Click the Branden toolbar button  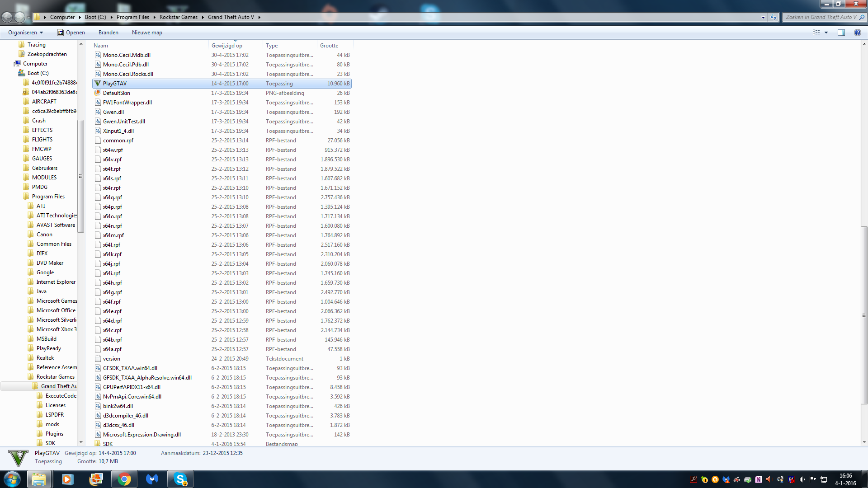(108, 33)
